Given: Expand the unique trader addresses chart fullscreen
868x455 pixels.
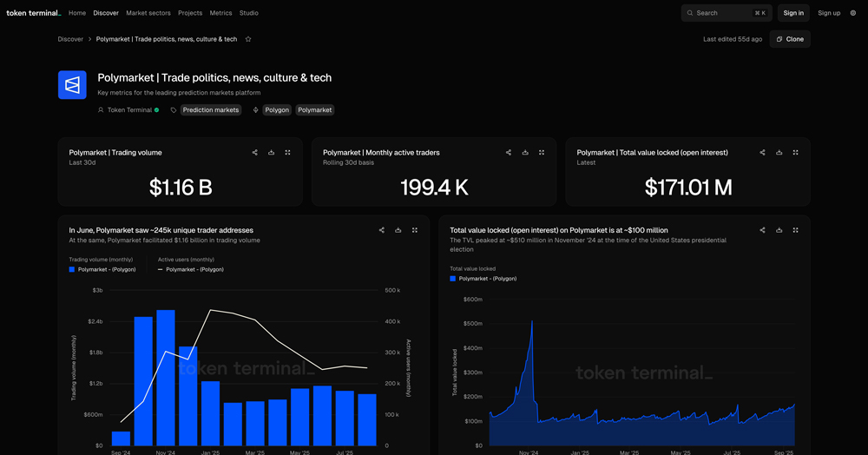Looking at the screenshot, I should pos(415,230).
